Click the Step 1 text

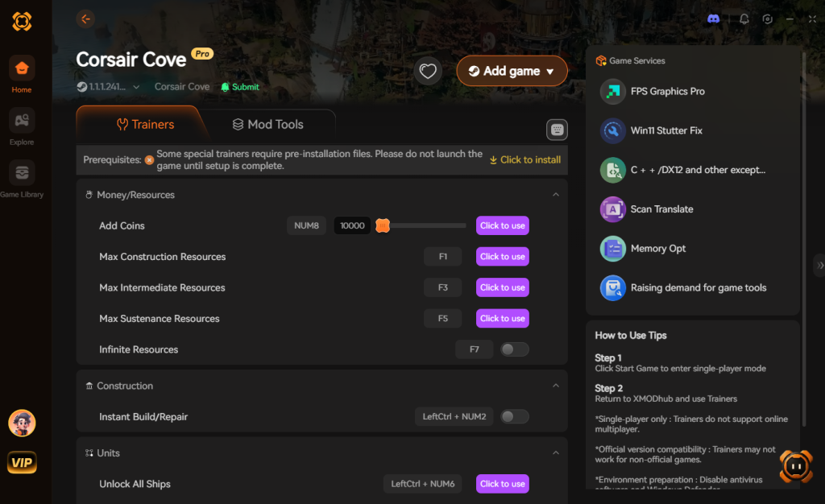608,358
